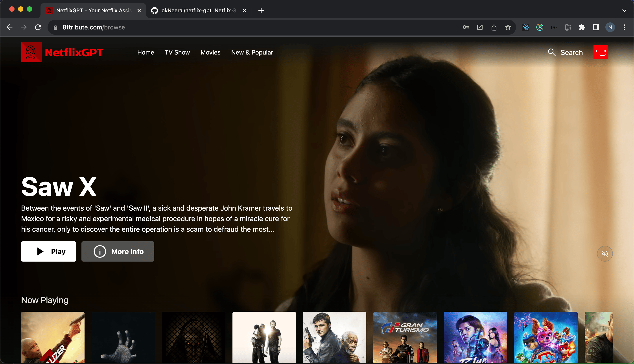
Task: Click the NetflixGPT logo icon
Action: coord(31,52)
